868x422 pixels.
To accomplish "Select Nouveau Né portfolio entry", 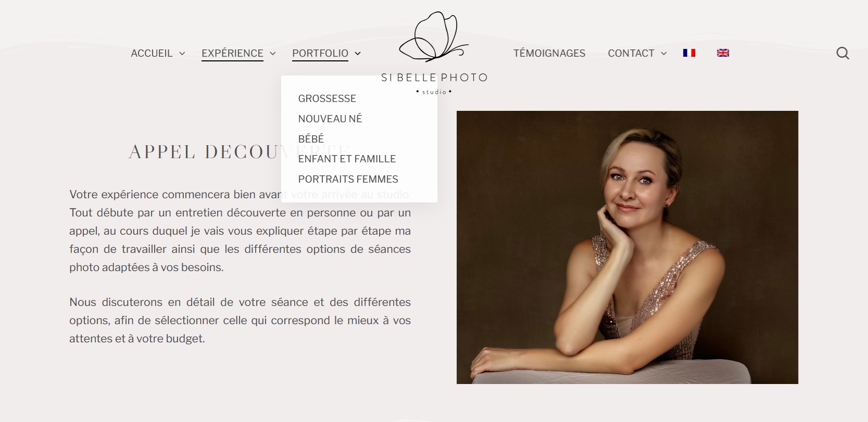I will (330, 119).
